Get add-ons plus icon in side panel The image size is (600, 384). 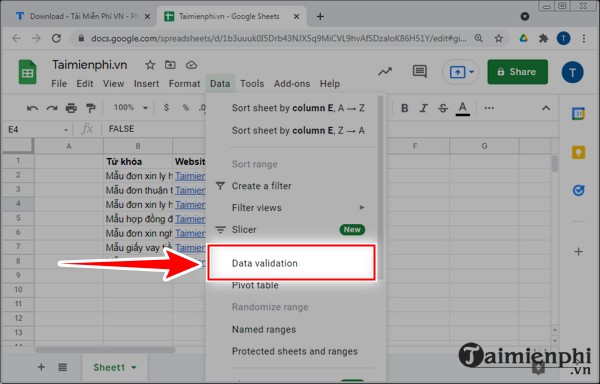tap(579, 252)
